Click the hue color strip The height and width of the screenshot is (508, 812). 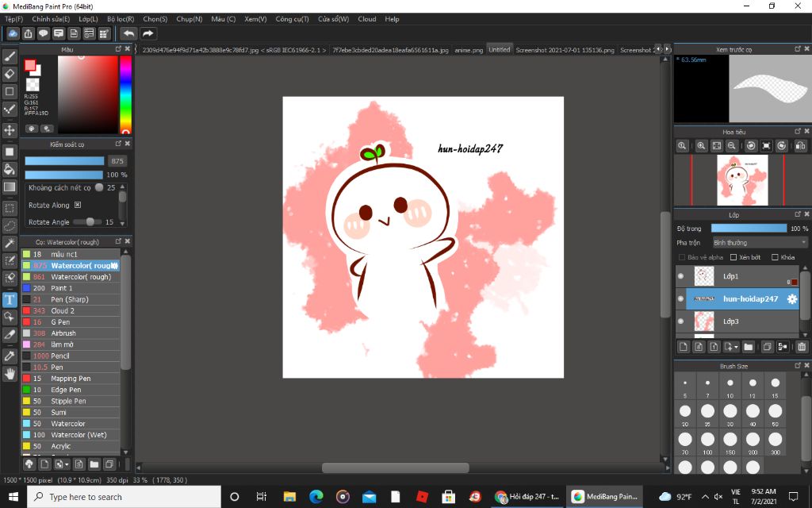point(125,94)
